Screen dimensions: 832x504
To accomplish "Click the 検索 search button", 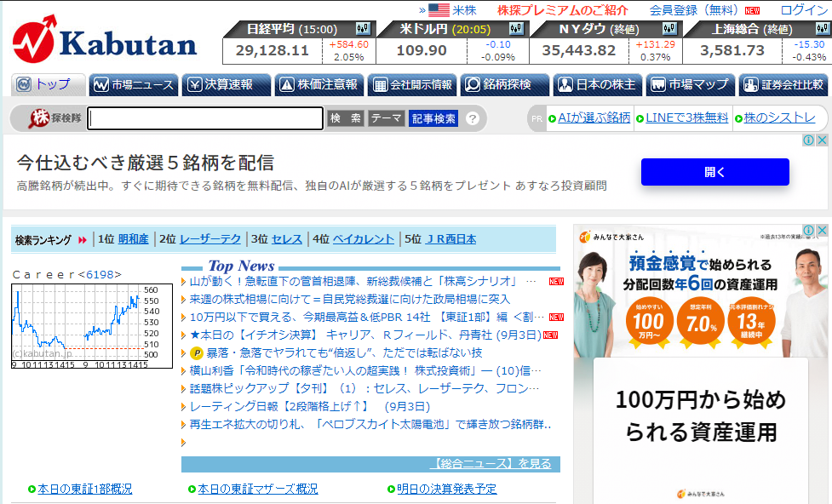I will tap(346, 118).
